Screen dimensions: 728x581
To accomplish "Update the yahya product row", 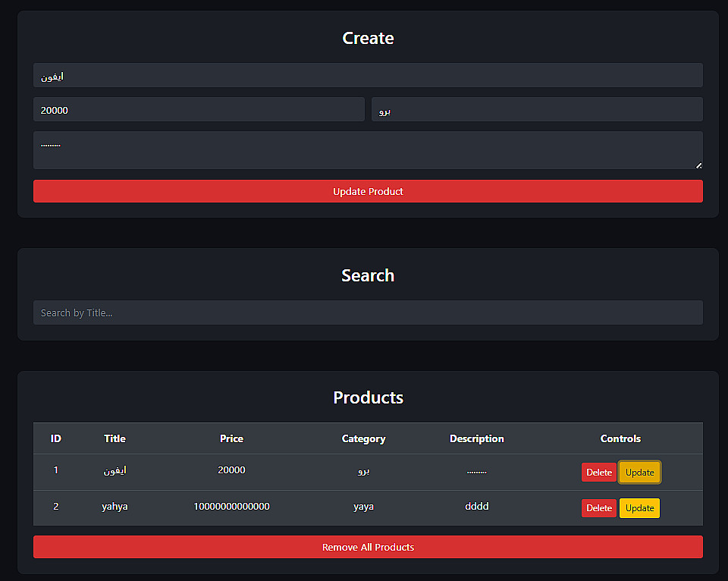I will [x=640, y=508].
